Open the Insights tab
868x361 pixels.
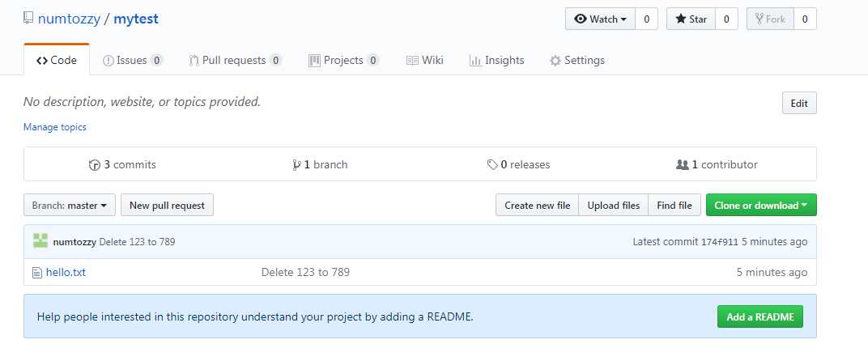tap(496, 61)
